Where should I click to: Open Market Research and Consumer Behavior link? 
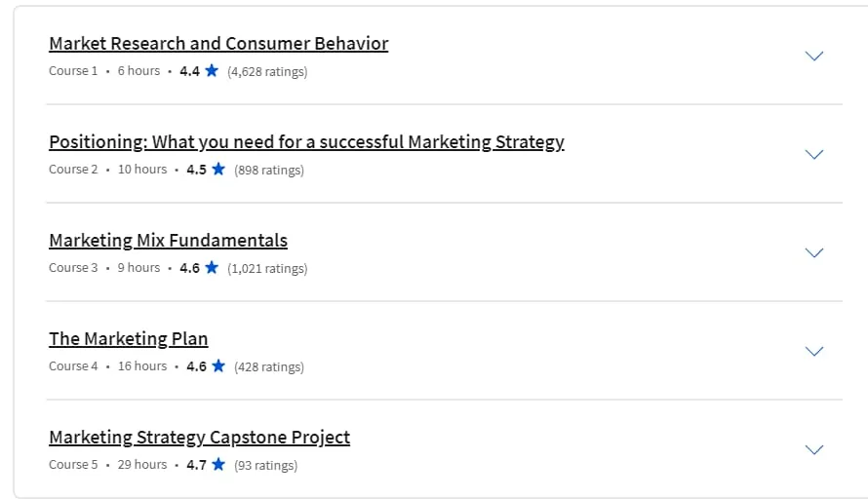click(x=218, y=43)
